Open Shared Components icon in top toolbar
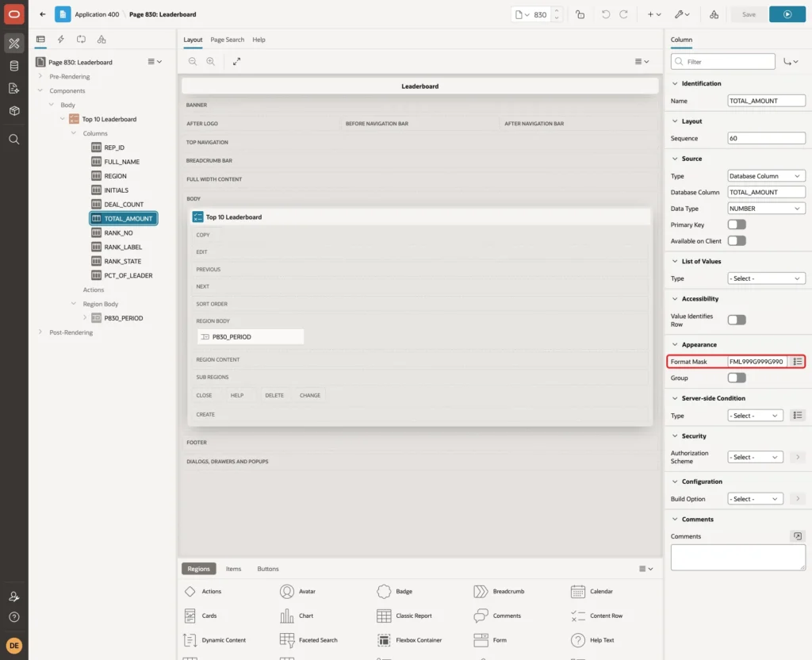812x660 pixels. pyautogui.click(x=714, y=14)
